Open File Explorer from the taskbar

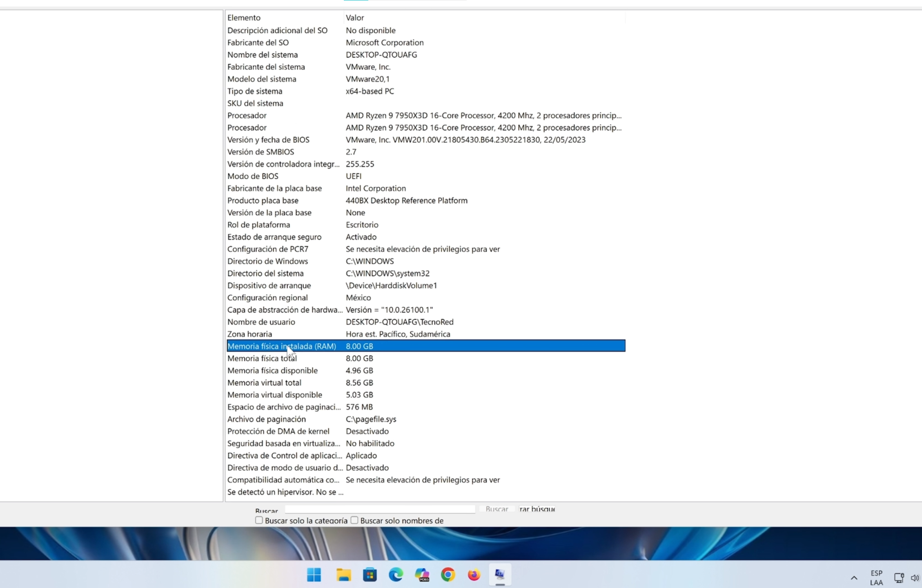(343, 575)
